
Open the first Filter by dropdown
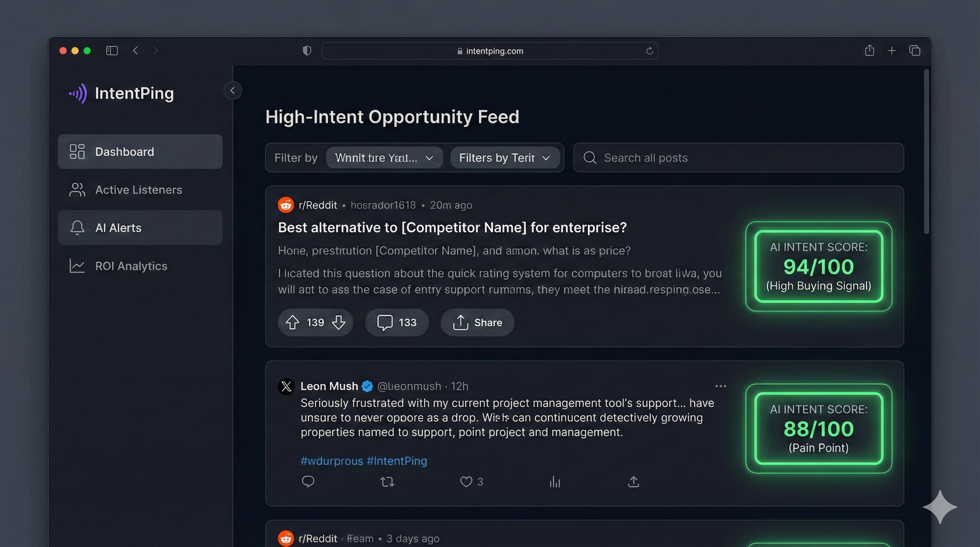384,158
